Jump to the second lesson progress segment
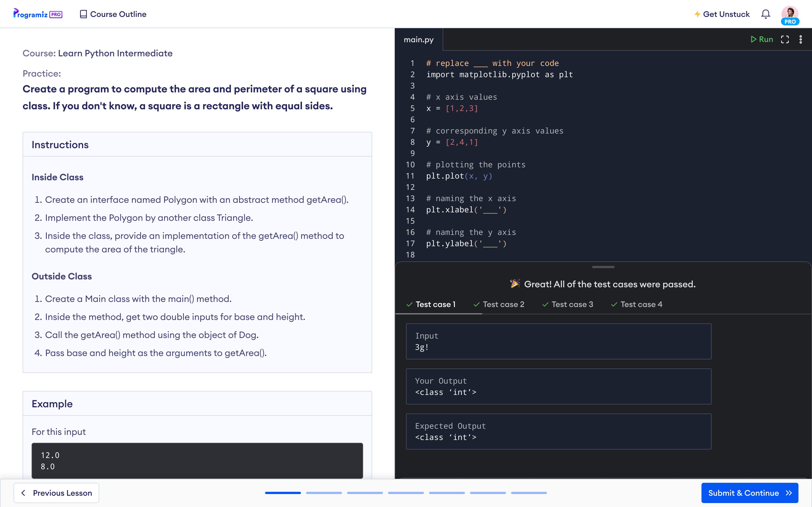The height and width of the screenshot is (507, 812). (x=324, y=493)
